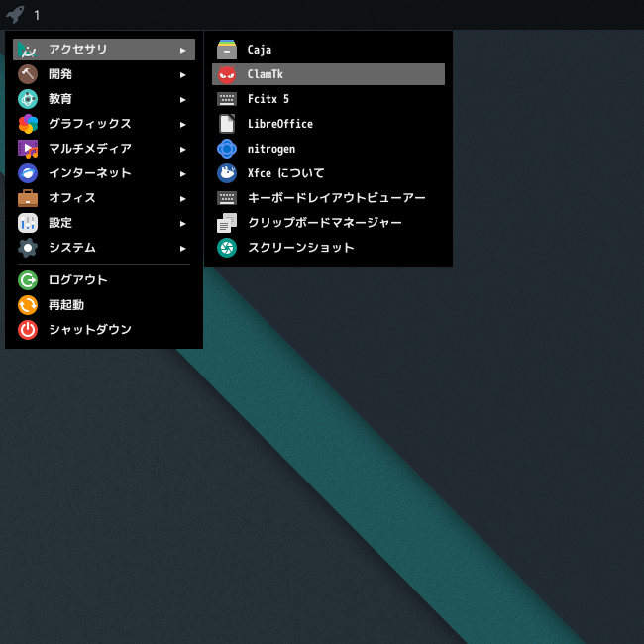Viewport: 644px width, 644px height.
Task: Click the 開発 hammer icon
Action: coord(28,74)
